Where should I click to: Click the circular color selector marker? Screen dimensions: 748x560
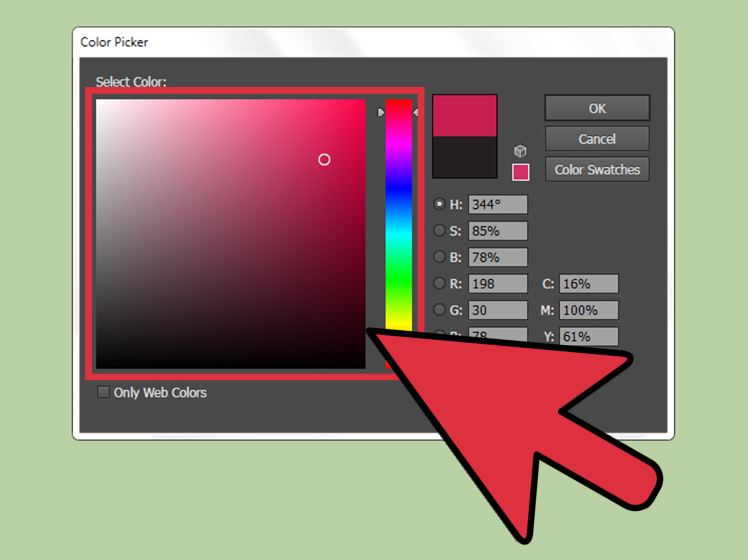324,160
